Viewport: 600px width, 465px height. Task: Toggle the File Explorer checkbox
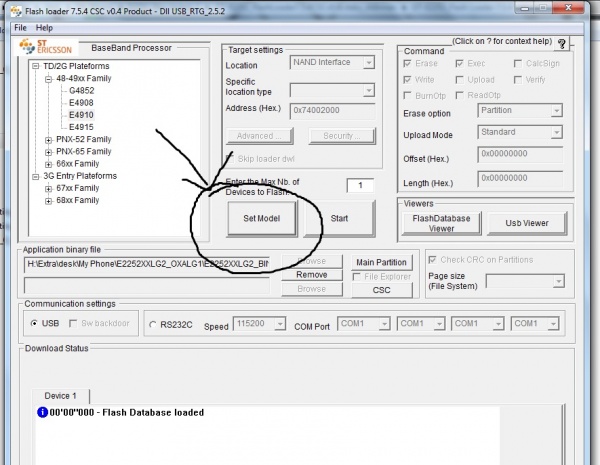356,277
